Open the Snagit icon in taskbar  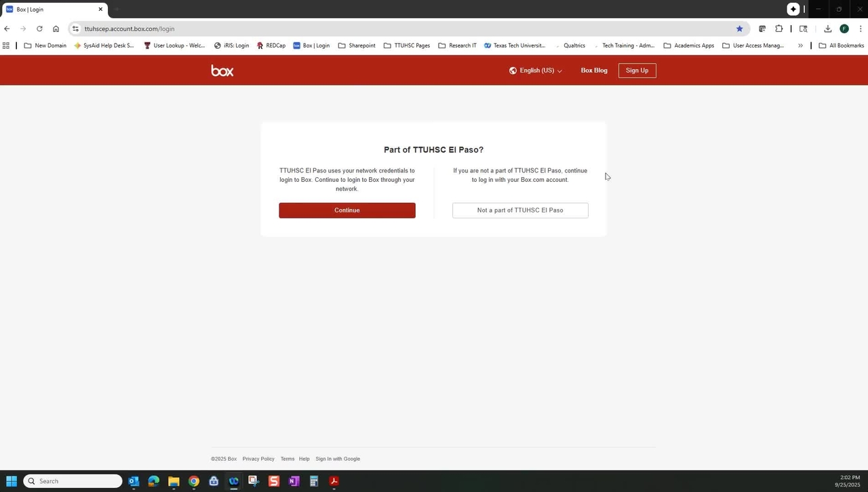click(274, 481)
